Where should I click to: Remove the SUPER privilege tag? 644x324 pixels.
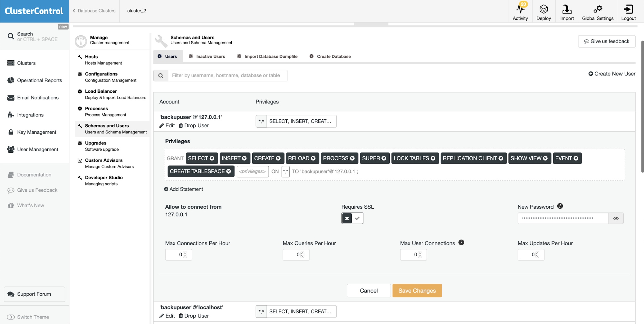(x=384, y=158)
